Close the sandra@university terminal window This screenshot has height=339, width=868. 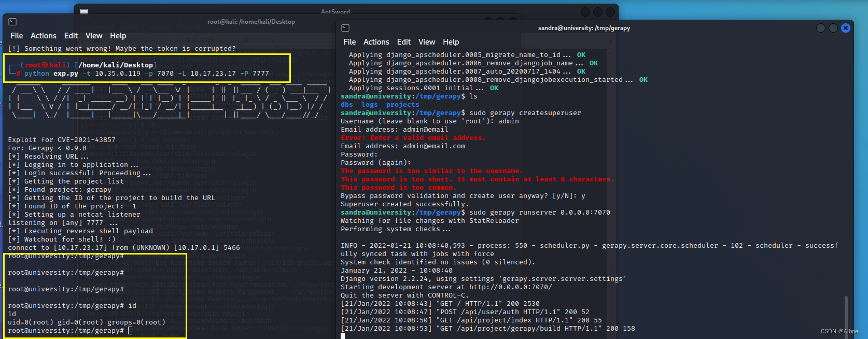coord(846,28)
